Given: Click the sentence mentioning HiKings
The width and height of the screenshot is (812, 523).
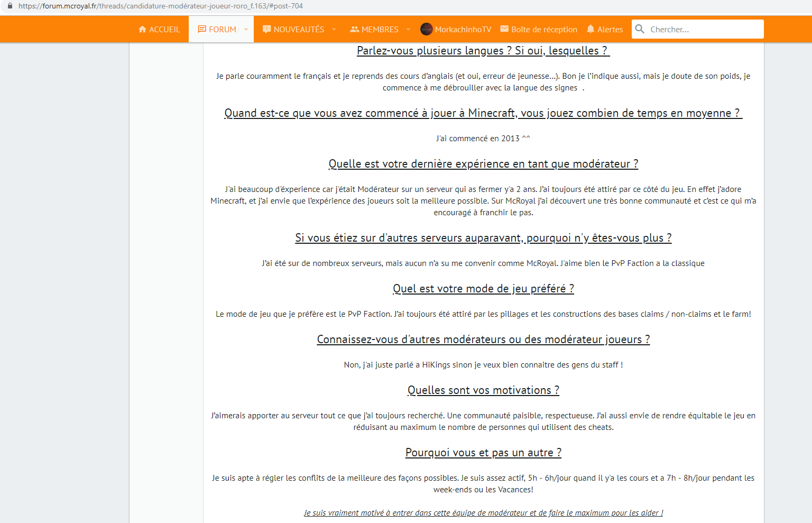Looking at the screenshot, I should (x=483, y=365).
